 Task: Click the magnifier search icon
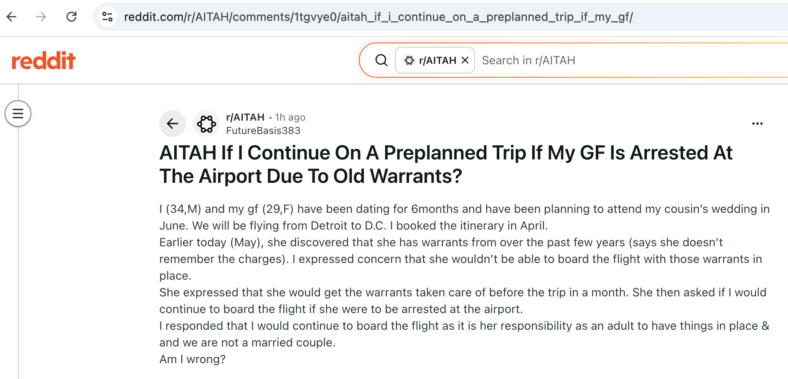pos(381,60)
